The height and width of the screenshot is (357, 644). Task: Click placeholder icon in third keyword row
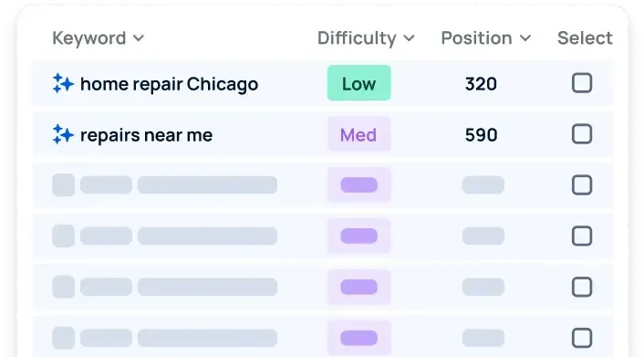click(x=64, y=184)
